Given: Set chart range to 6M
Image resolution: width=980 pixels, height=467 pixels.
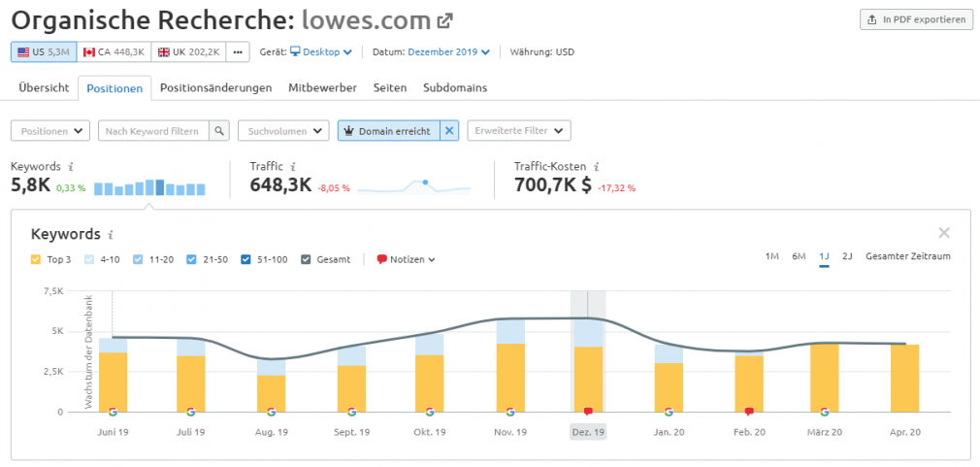Looking at the screenshot, I should pyautogui.click(x=799, y=256).
